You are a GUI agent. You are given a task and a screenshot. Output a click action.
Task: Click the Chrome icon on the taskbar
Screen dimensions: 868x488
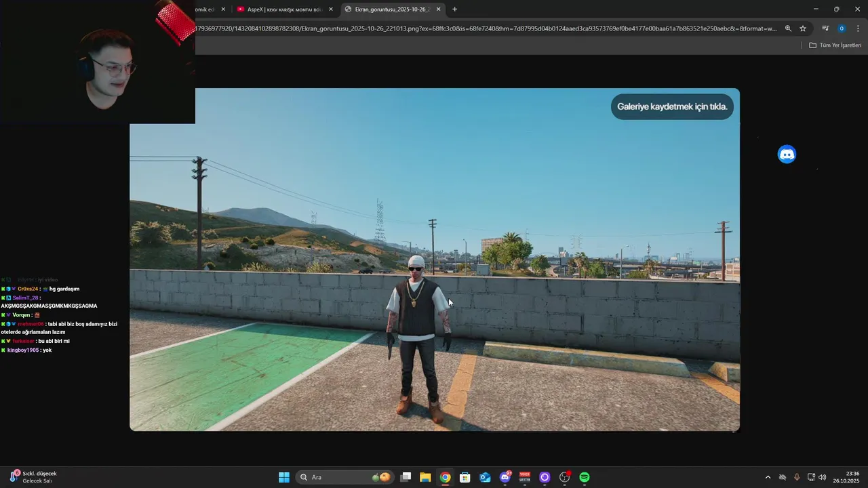pos(445,477)
